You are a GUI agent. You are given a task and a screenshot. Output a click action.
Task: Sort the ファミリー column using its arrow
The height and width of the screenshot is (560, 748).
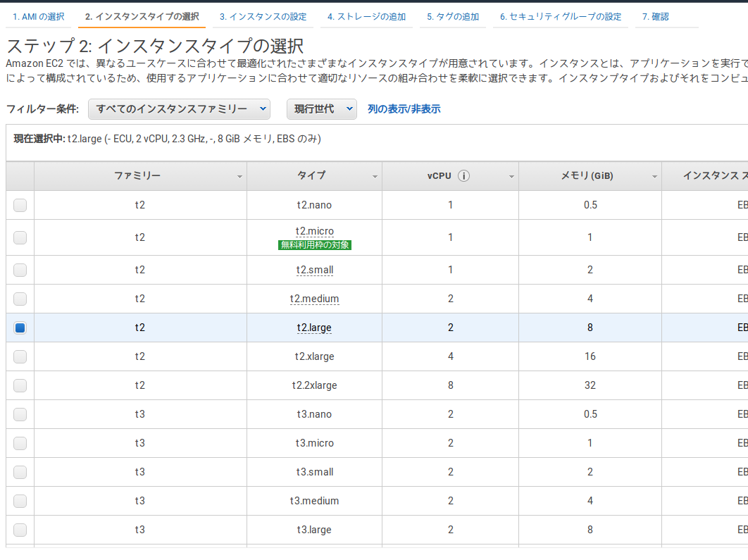click(241, 176)
